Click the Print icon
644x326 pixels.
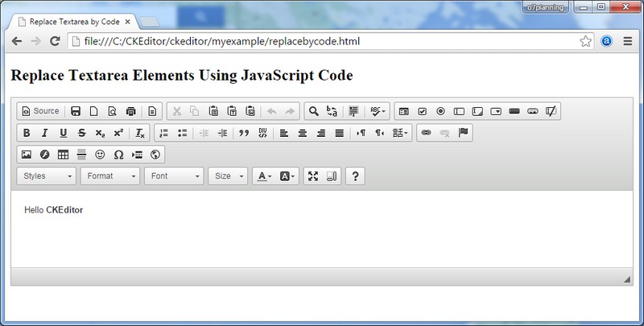(130, 111)
